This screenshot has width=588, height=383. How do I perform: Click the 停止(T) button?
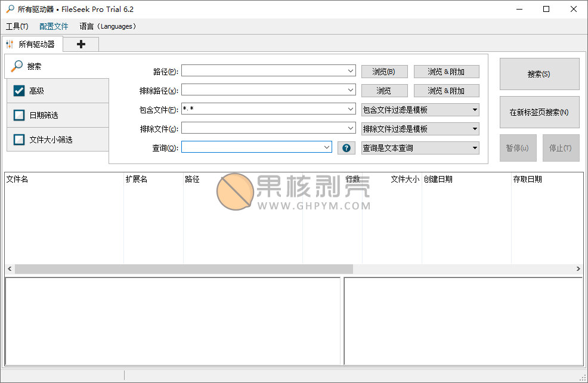(561, 148)
